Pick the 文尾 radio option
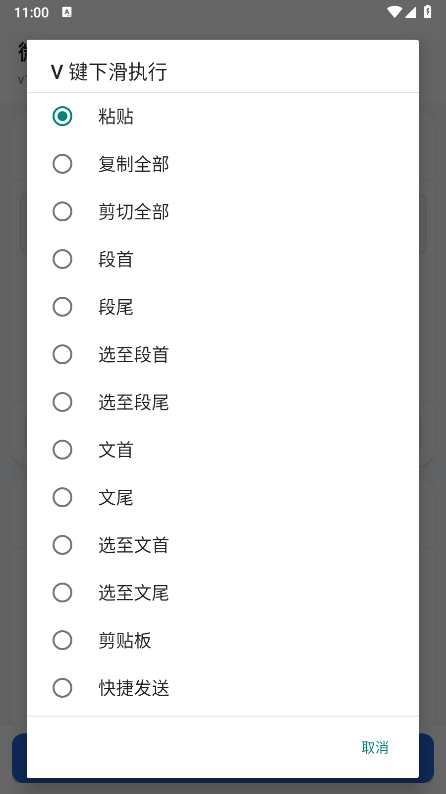 [x=223, y=497]
